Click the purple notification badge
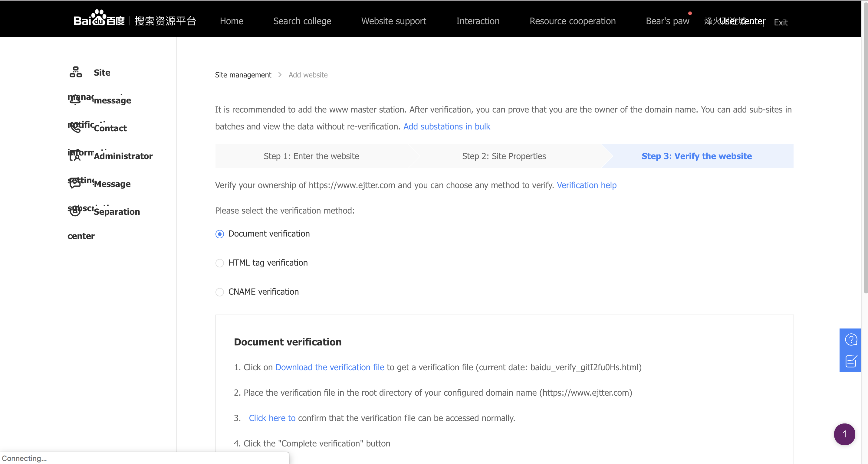868x464 pixels. [x=844, y=434]
